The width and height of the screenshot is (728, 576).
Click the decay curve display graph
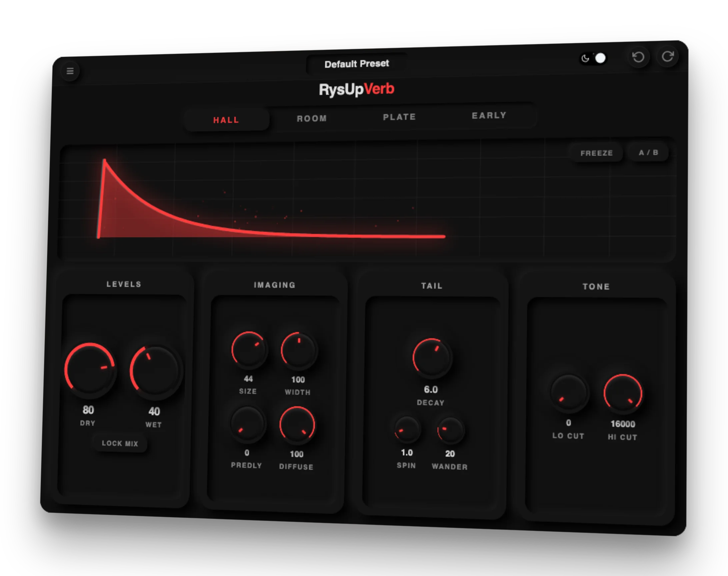coord(337,202)
